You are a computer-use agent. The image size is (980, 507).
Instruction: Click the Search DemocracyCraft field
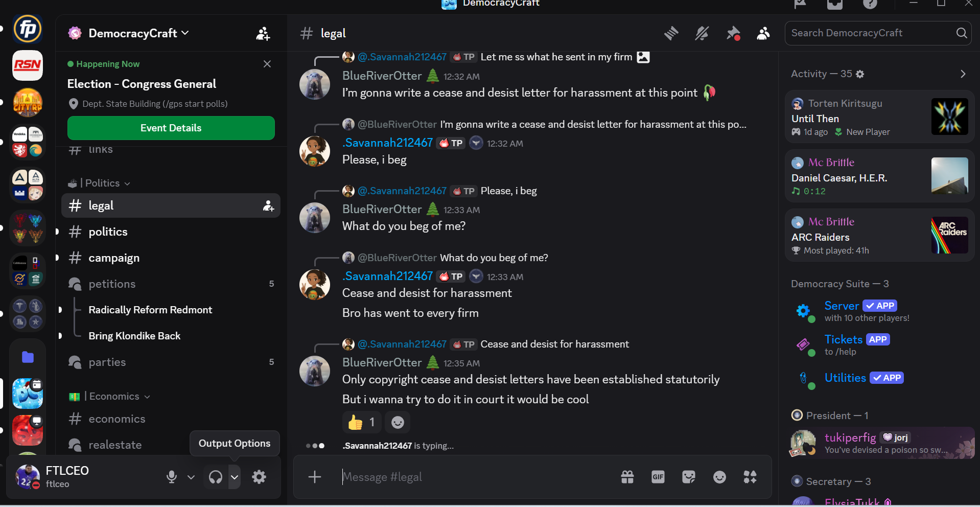[871, 33]
